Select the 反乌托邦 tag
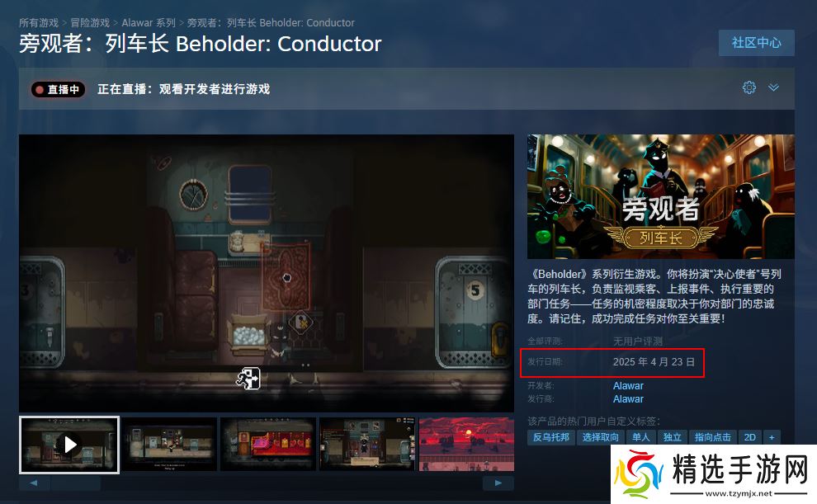 click(550, 437)
